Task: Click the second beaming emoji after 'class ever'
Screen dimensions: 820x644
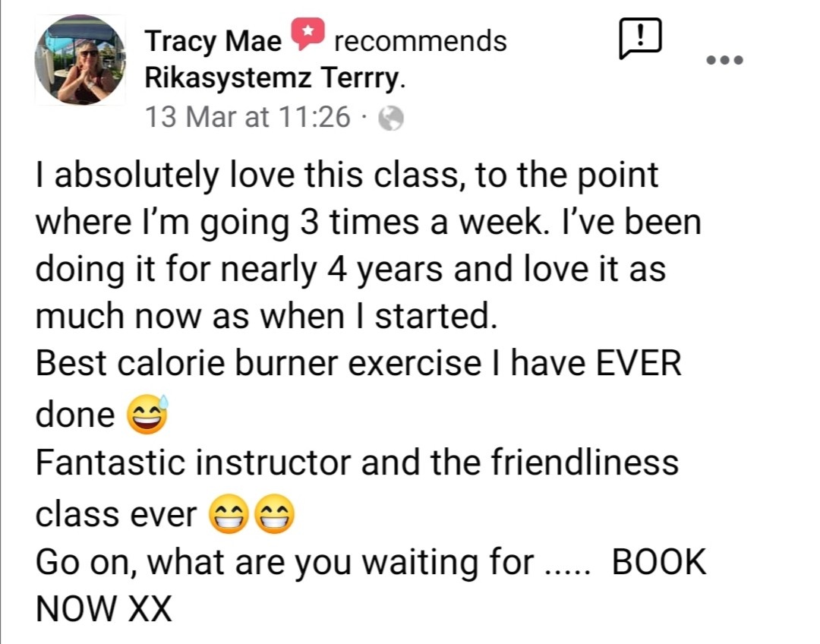Action: 274,513
